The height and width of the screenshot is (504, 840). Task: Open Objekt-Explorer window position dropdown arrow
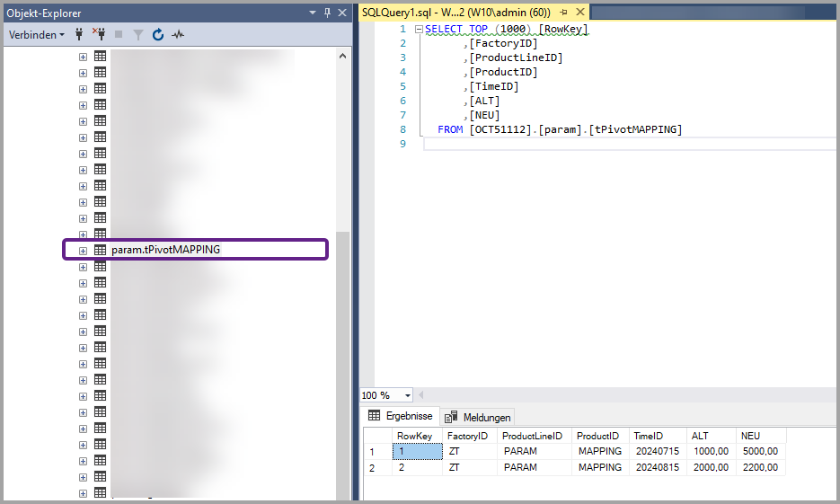coord(313,13)
